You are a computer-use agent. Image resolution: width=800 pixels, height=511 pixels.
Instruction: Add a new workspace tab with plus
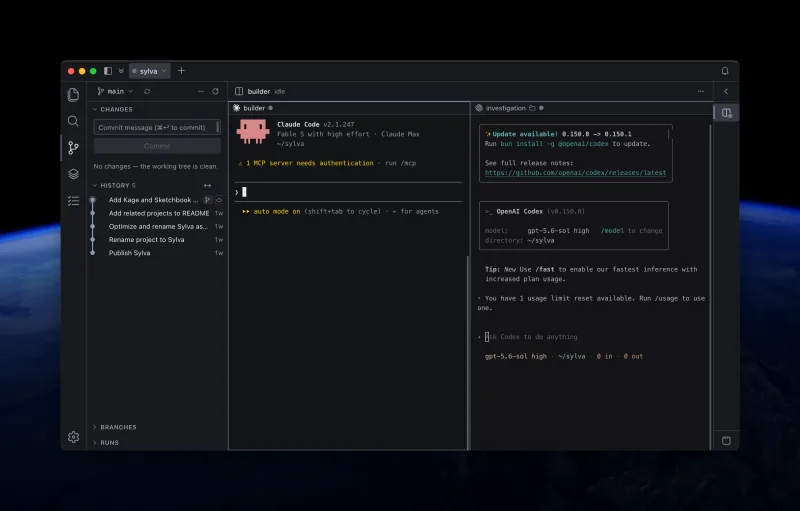coord(181,71)
